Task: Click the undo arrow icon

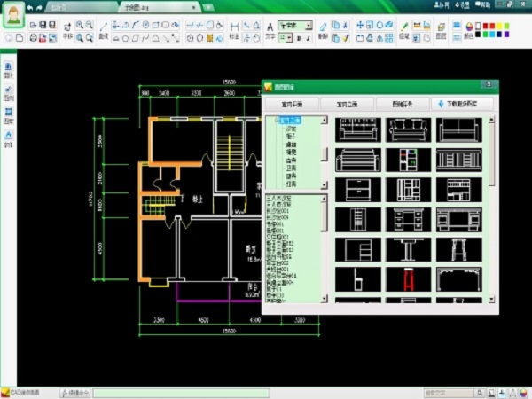Action: point(30,8)
